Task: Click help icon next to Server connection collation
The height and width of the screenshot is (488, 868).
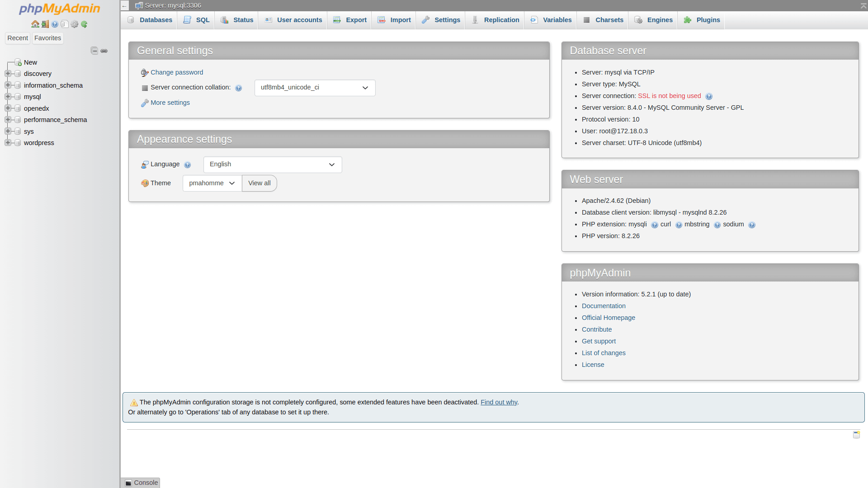Action: coord(239,88)
